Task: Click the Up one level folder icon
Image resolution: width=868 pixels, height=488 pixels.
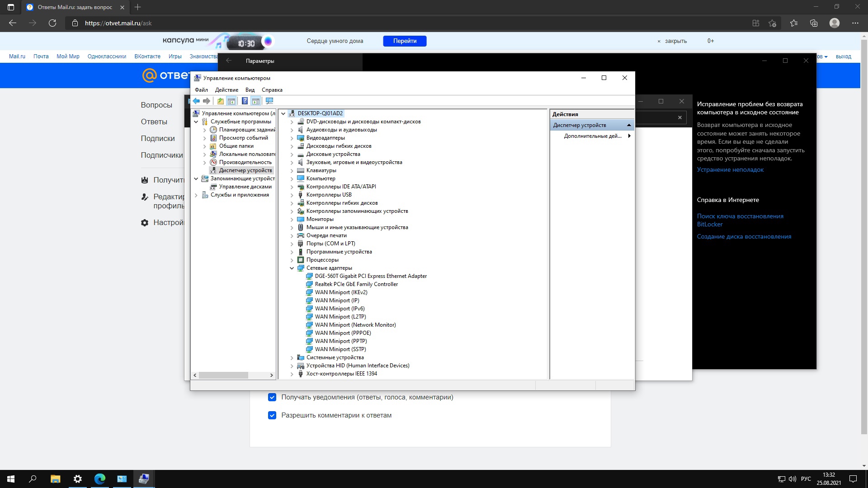Action: pos(220,101)
